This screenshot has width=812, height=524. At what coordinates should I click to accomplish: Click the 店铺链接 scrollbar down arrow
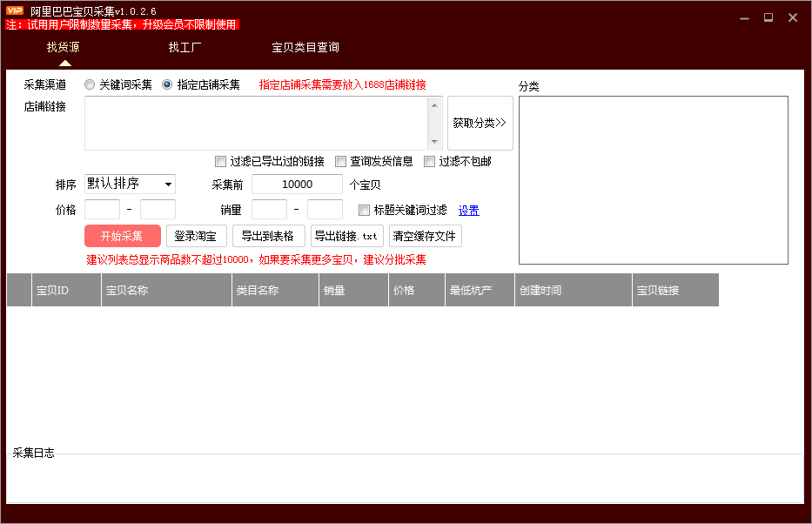click(x=434, y=141)
